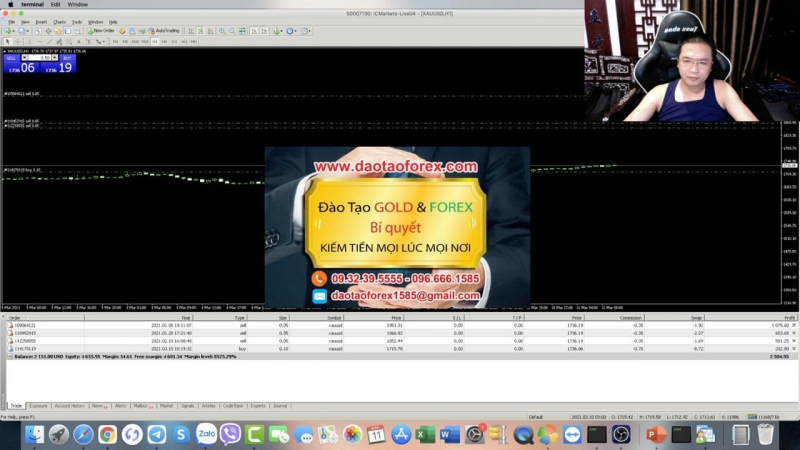Screen dimensions: 800x450
Task: Select the Text tool
Action: [x=79, y=41]
